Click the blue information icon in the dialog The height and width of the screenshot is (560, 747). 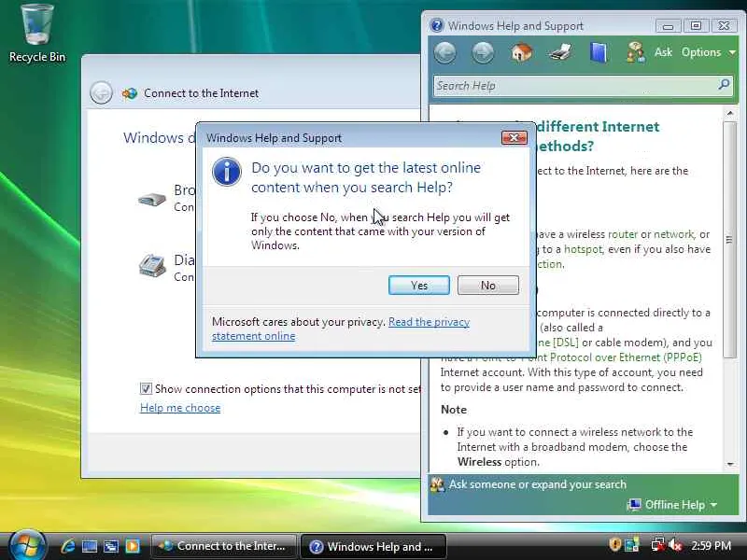pos(226,172)
